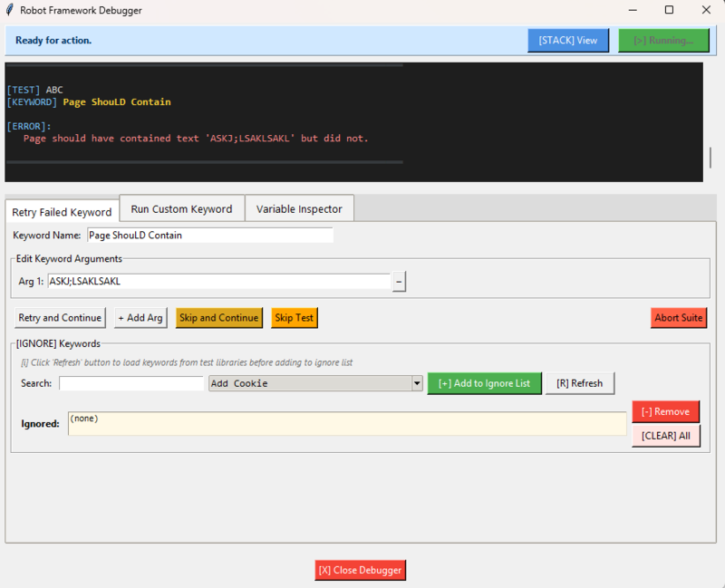Click the feather icon in title bar
This screenshot has height=588, width=725.
point(9,10)
